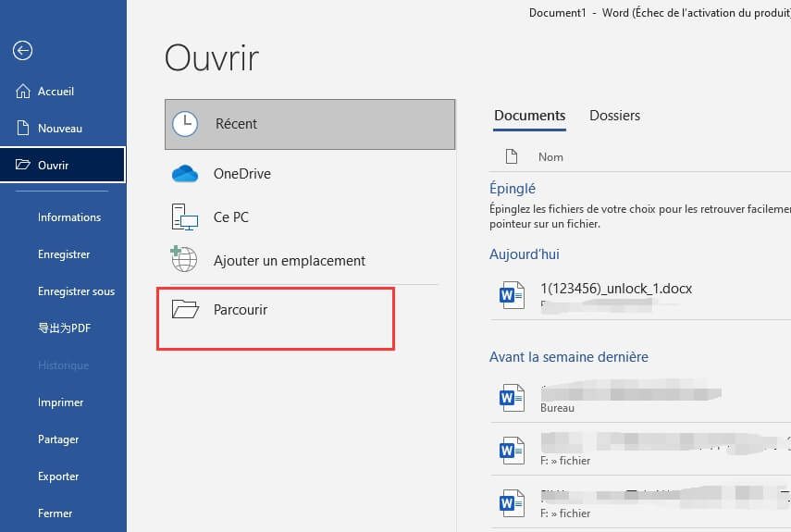Choose the Ce PC location
Screen dimensions: 791x532
tap(231, 217)
